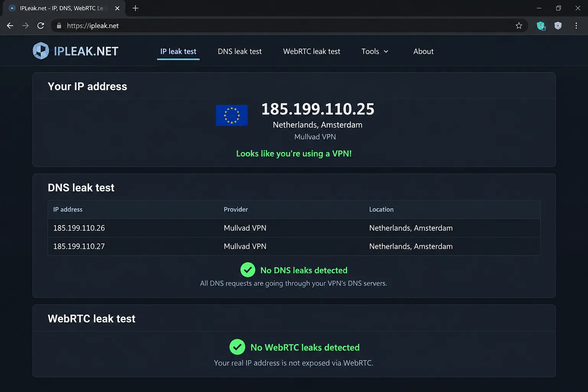Open a new browser tab
The width and height of the screenshot is (588, 392).
pyautogui.click(x=135, y=8)
